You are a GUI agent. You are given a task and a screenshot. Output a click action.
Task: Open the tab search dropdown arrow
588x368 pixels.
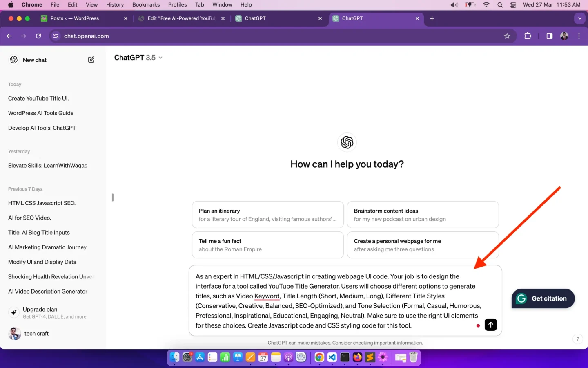[579, 18]
